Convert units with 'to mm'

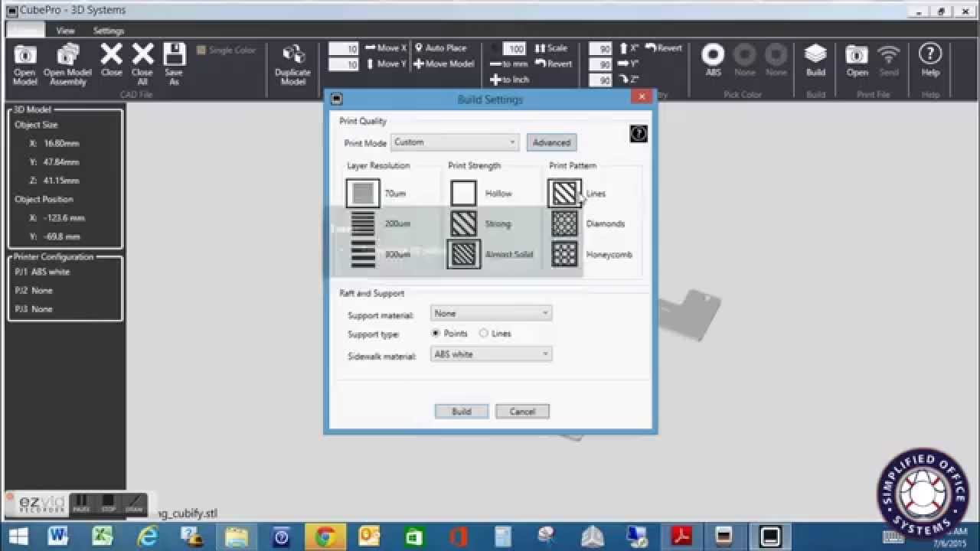tap(509, 64)
